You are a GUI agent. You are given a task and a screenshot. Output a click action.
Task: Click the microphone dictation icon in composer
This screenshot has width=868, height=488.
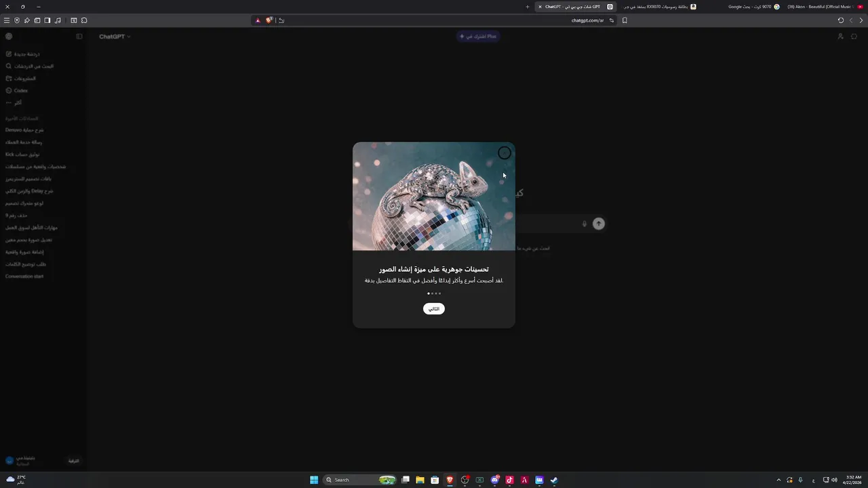click(x=585, y=224)
